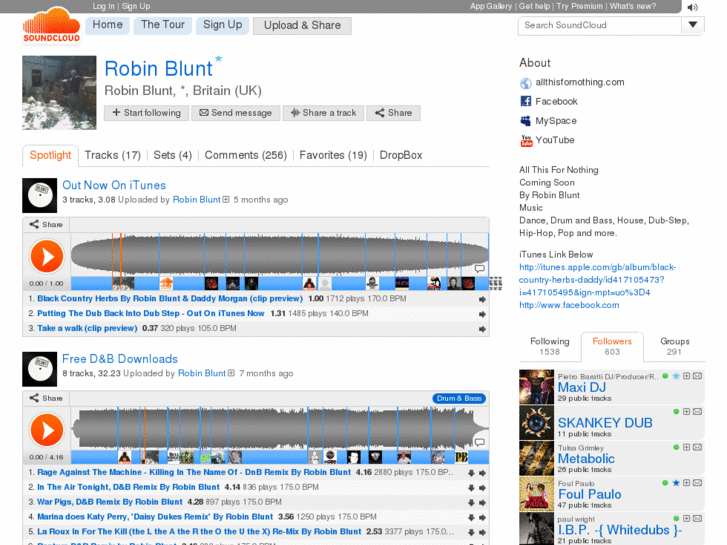Go to Take a walk track arrow
The height and width of the screenshot is (545, 727).
pyautogui.click(x=482, y=329)
